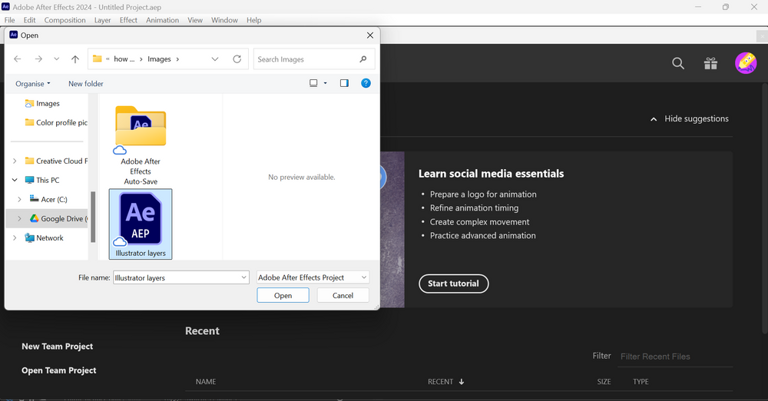Open the View menu
The height and width of the screenshot is (401, 768).
point(195,20)
